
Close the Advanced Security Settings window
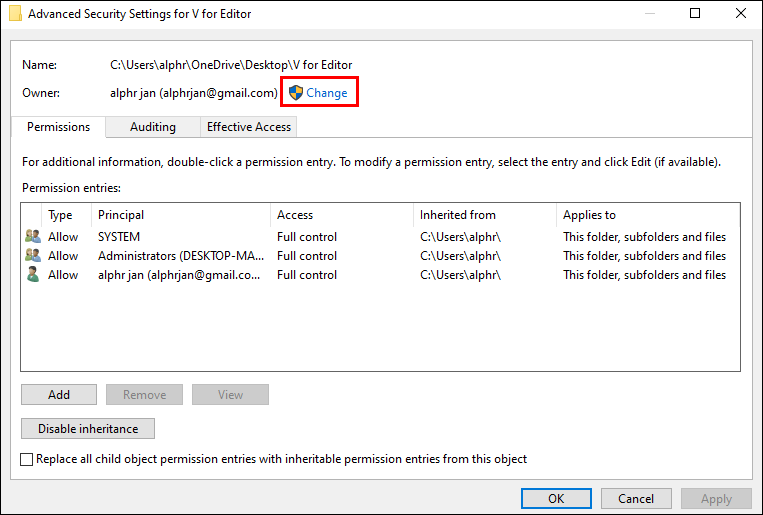(x=738, y=14)
